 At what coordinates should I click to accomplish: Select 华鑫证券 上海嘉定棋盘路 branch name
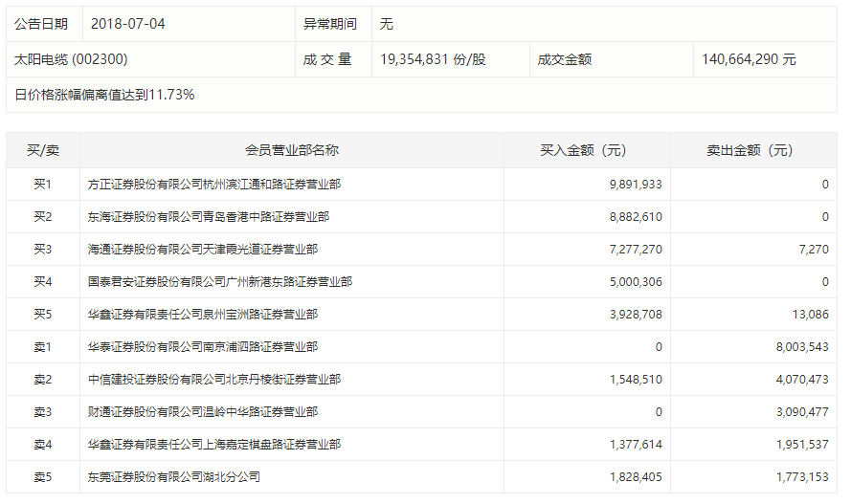213,445
